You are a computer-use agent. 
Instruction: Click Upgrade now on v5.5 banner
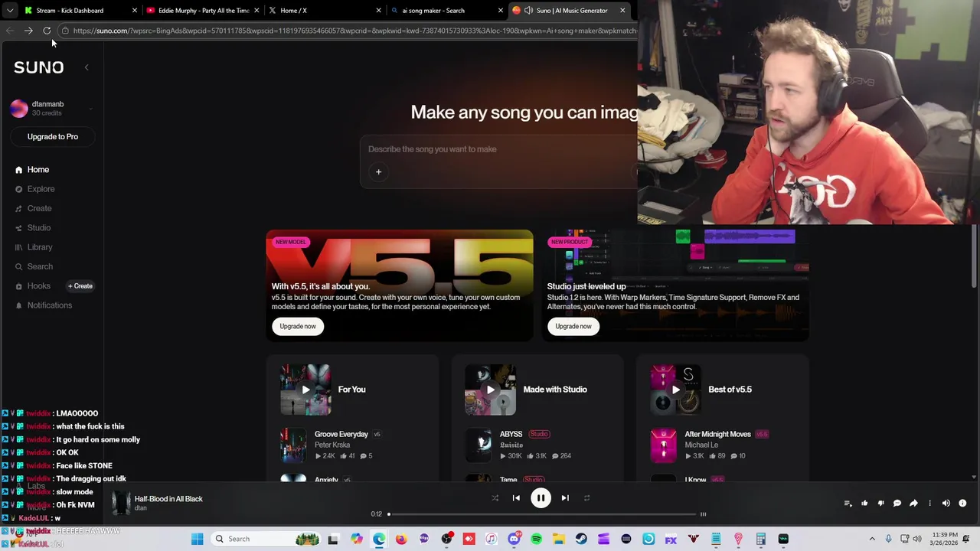(x=298, y=327)
